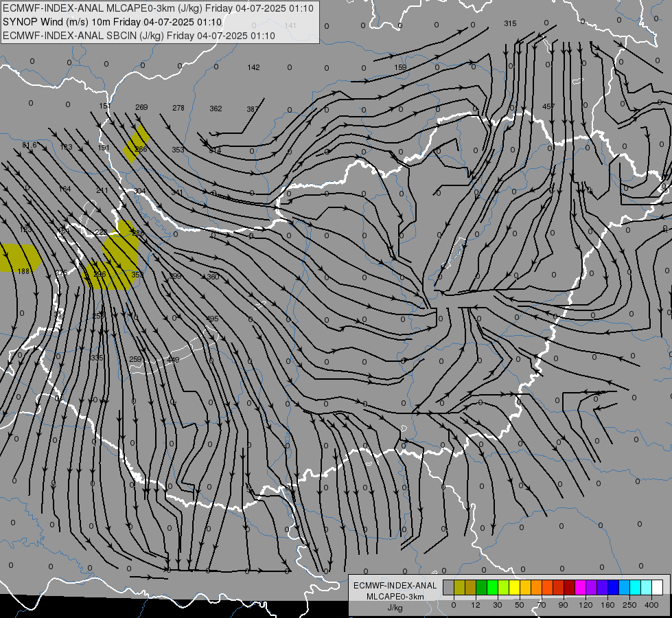Click the legend scale label 70
The width and height of the screenshot is (672, 618).
click(x=542, y=605)
